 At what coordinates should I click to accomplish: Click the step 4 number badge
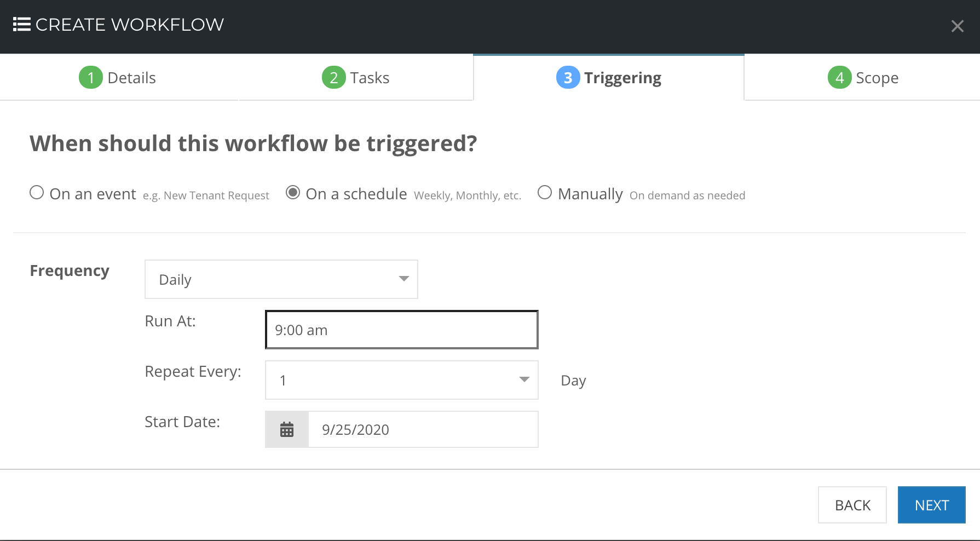(x=839, y=77)
